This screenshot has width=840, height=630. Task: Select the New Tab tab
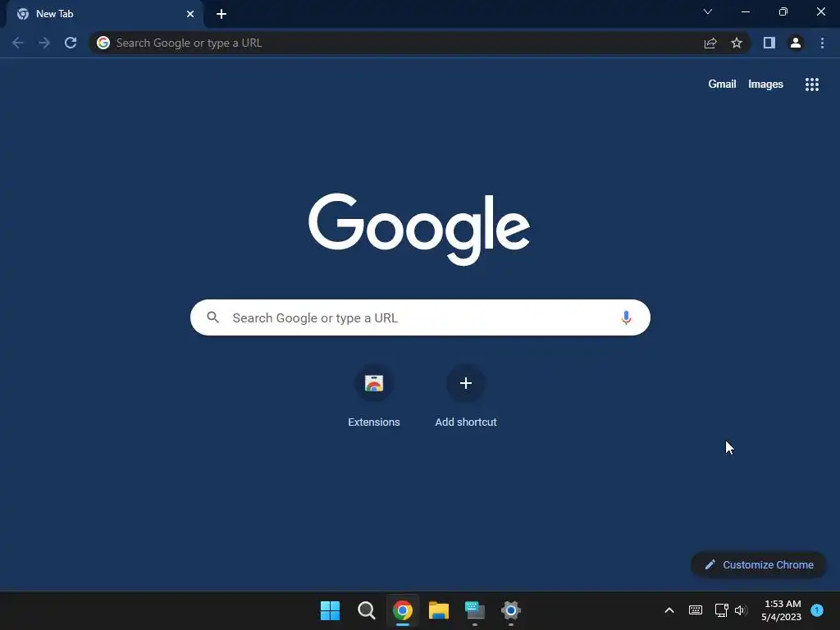coord(104,14)
